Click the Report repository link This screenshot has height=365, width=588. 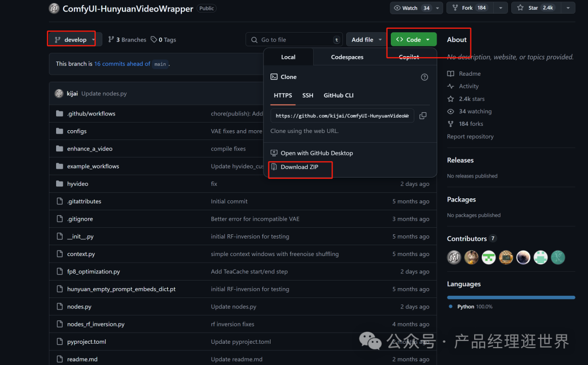click(x=470, y=137)
